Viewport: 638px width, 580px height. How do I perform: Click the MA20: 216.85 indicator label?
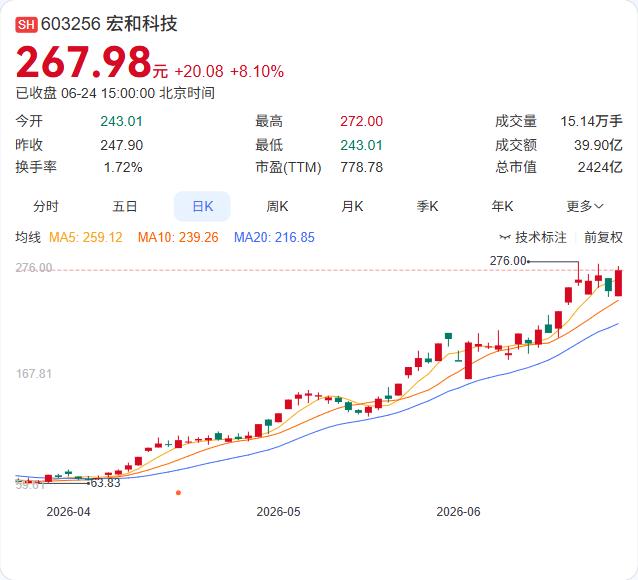pyautogui.click(x=274, y=237)
